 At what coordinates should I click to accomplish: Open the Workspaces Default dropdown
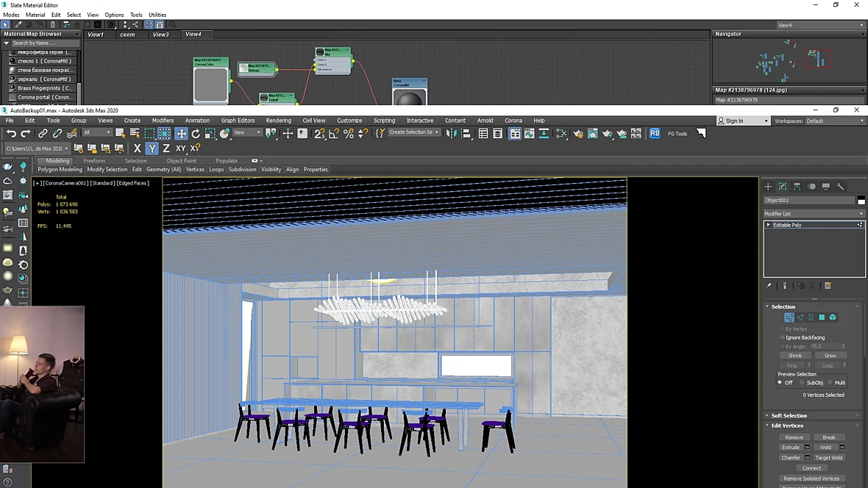click(x=834, y=121)
